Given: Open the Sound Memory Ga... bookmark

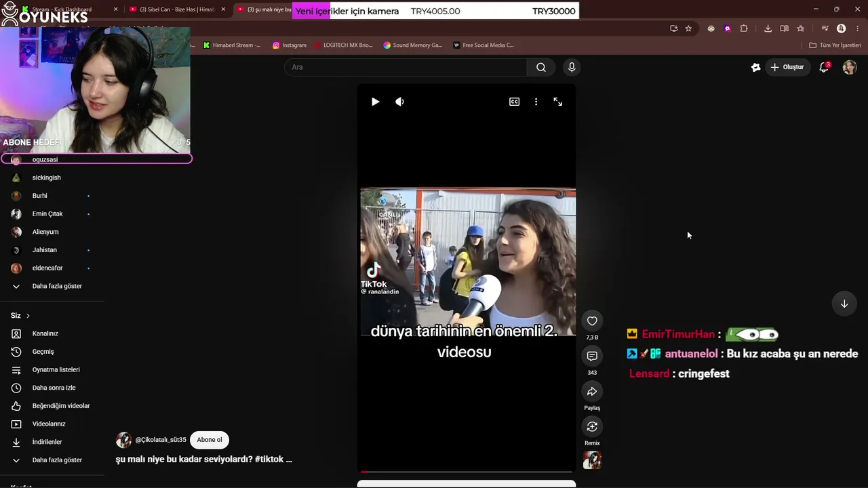Looking at the screenshot, I should pyautogui.click(x=413, y=45).
